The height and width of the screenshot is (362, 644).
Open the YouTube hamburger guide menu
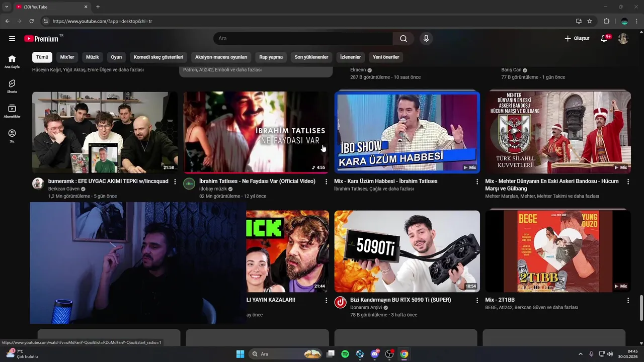(12, 39)
